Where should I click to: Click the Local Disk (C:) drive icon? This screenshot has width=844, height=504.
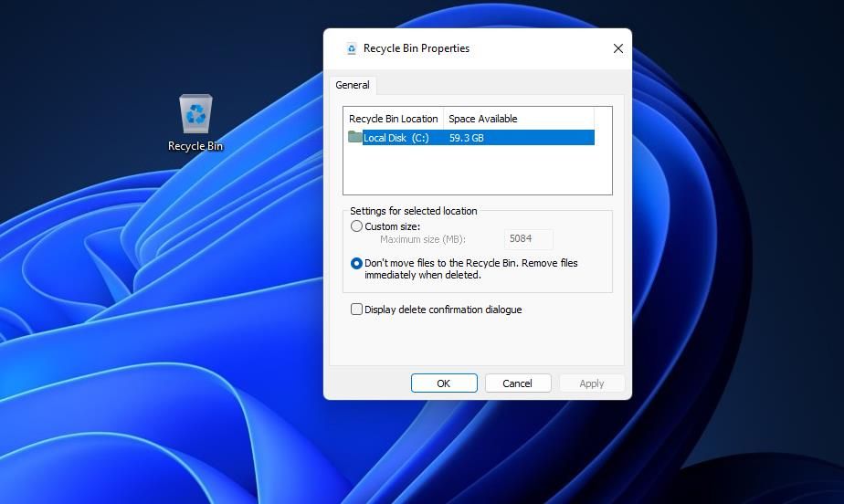coord(354,137)
